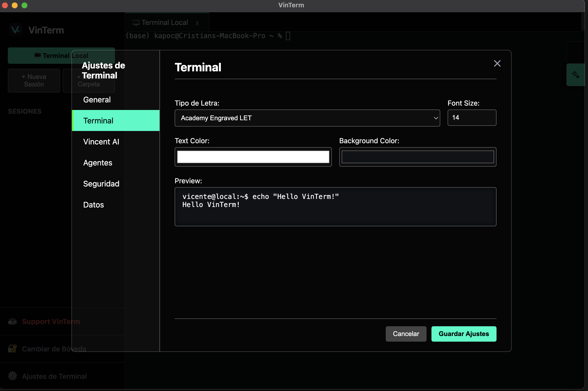Click the sparkle AI icon on the right edge
The image size is (588, 391).
point(576,75)
